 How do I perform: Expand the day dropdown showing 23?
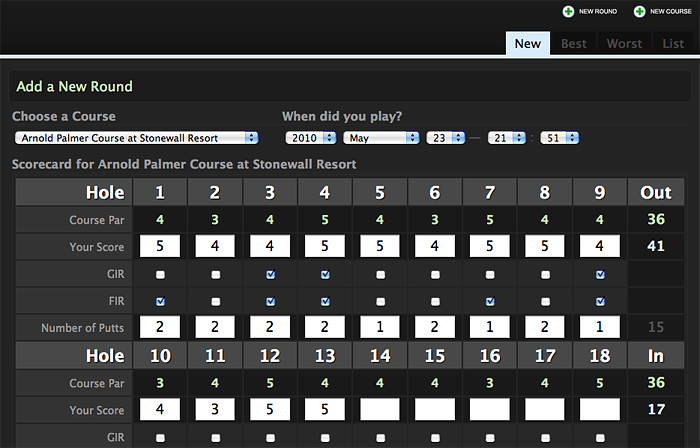coord(446,138)
